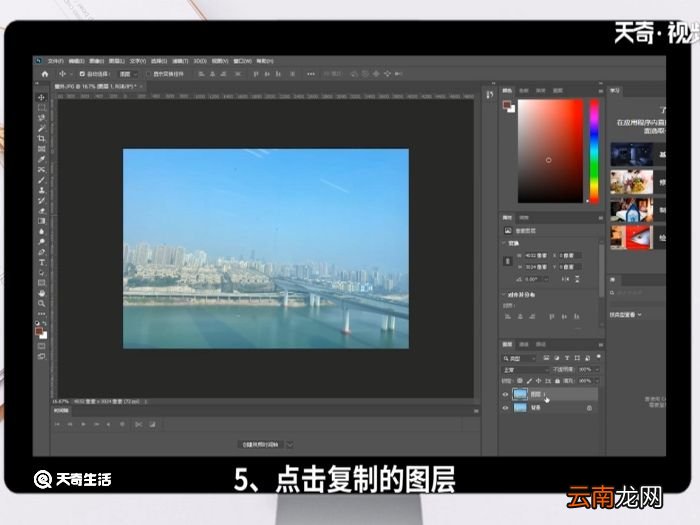The width and height of the screenshot is (700, 525).
Task: Select the Eyedropper tool
Action: pyautogui.click(x=42, y=159)
